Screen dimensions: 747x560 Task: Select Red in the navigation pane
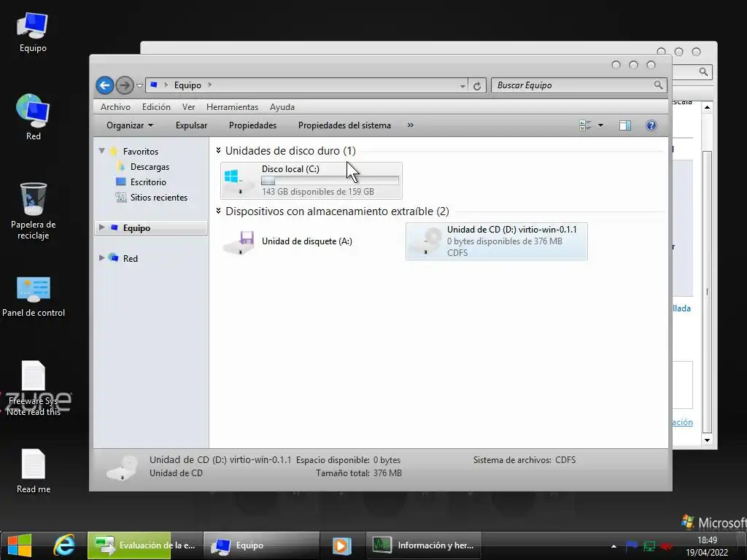[x=130, y=259]
